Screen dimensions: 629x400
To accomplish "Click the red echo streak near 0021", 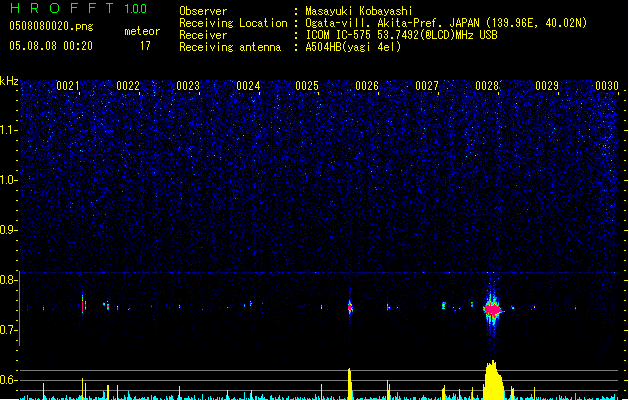I will [x=82, y=303].
